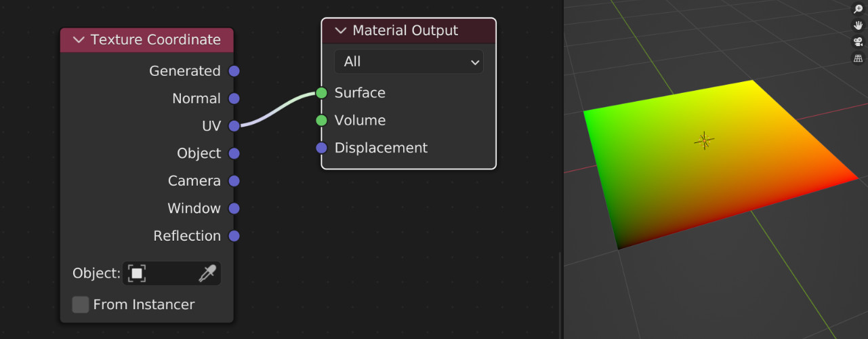Click the 3D cursor on the plane
The height and width of the screenshot is (339, 868).
point(704,141)
